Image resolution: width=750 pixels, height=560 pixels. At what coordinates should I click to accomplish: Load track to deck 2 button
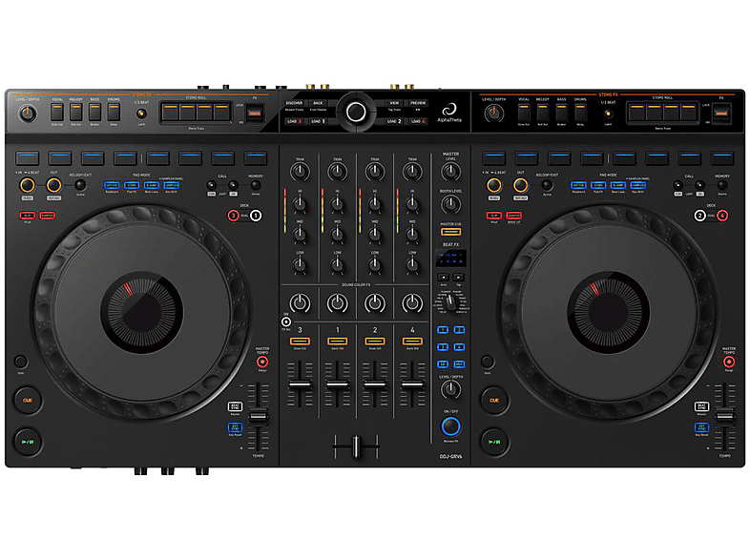coord(394,121)
